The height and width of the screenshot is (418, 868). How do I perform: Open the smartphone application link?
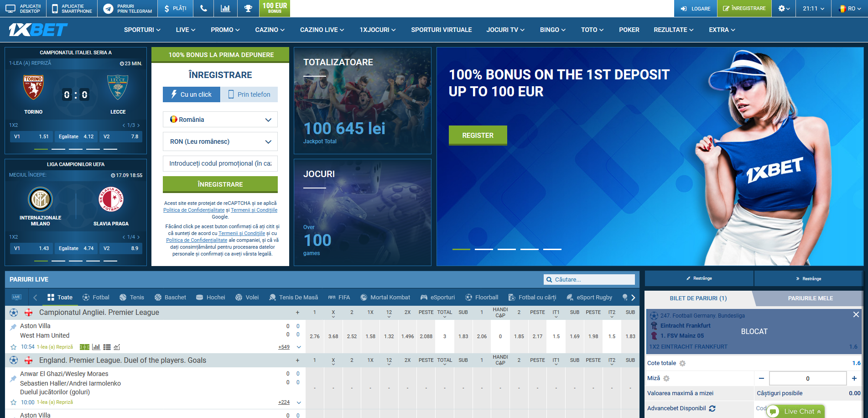coord(72,9)
